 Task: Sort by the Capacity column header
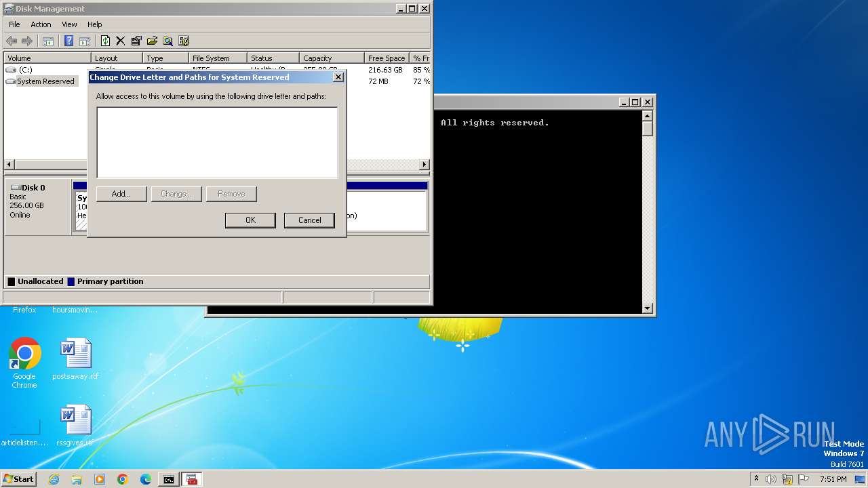point(332,58)
